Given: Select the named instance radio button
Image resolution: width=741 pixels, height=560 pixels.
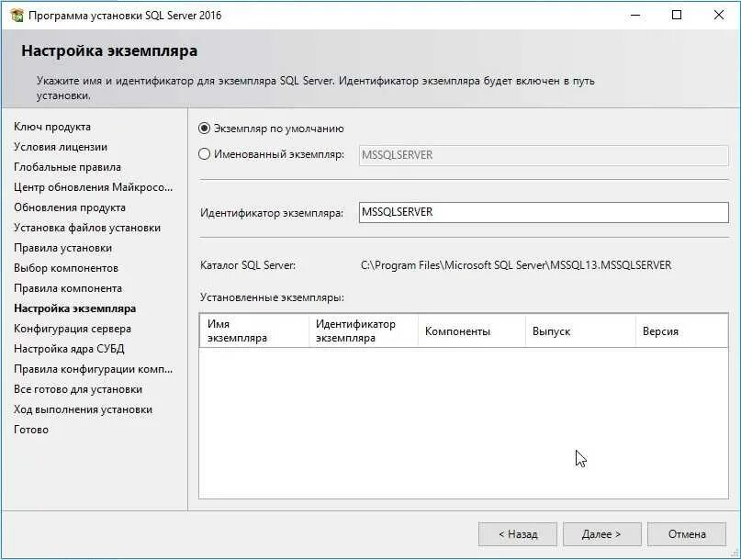Looking at the screenshot, I should point(204,154).
